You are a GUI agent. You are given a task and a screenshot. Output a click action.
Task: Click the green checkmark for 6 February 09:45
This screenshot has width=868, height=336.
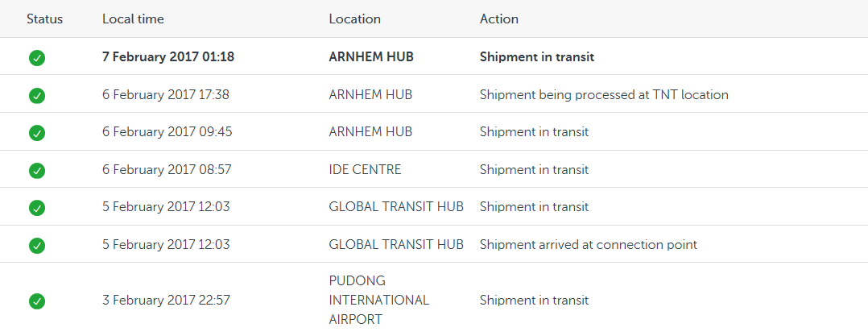[37, 133]
